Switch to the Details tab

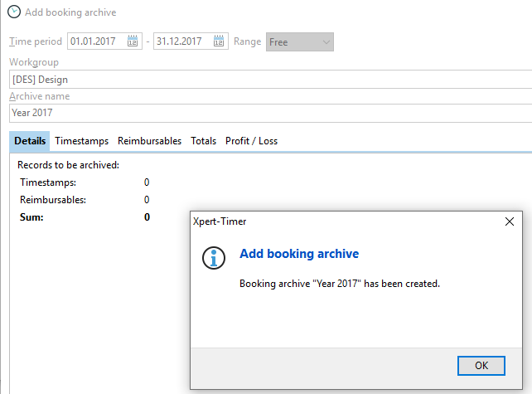coord(30,141)
